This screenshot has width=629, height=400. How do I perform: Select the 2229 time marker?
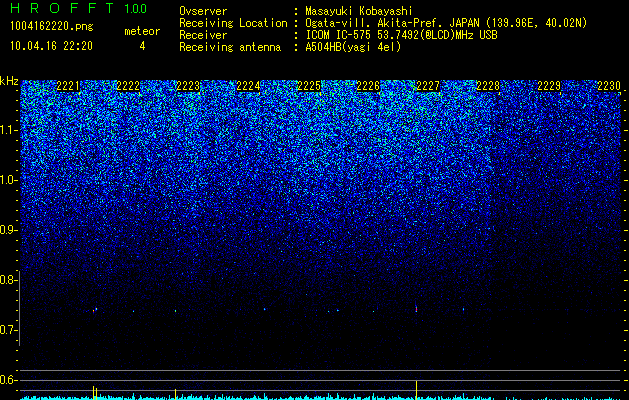[x=549, y=86]
